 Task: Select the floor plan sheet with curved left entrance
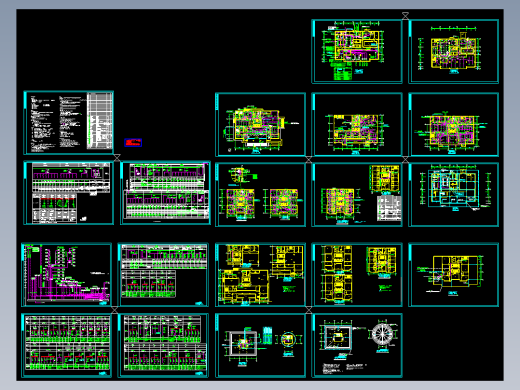click(x=260, y=124)
